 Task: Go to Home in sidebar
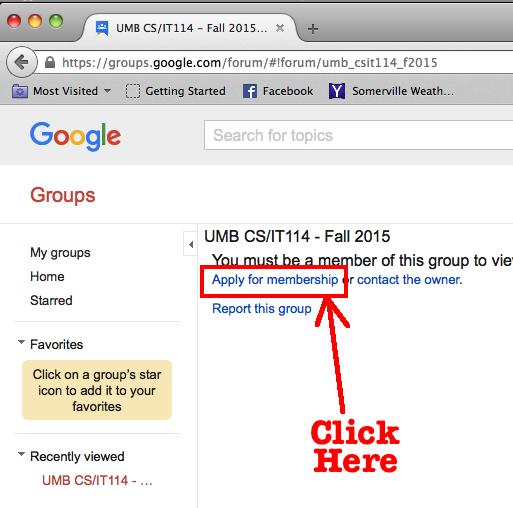click(x=47, y=276)
